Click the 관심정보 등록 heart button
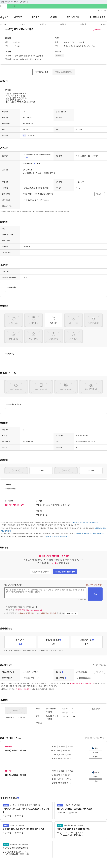This screenshot has height=868, width=107. tap(42, 72)
